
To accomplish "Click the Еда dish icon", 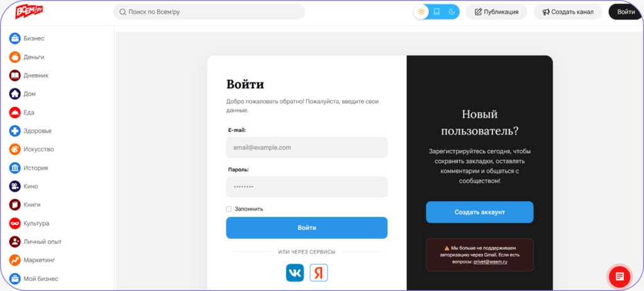I will (15, 113).
